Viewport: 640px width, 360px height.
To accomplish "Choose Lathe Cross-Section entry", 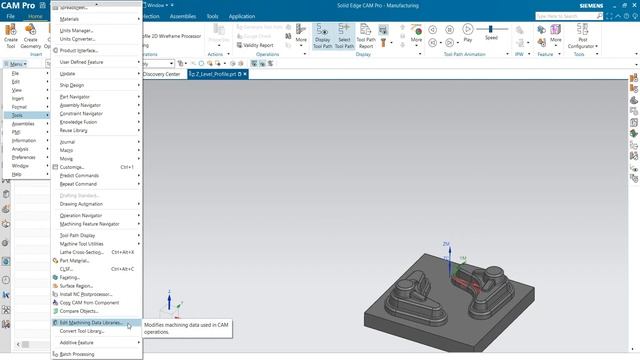I will [x=97, y=252].
